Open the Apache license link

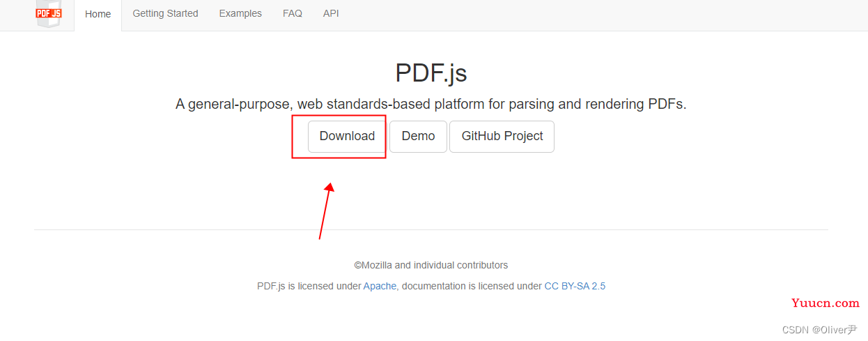(380, 286)
